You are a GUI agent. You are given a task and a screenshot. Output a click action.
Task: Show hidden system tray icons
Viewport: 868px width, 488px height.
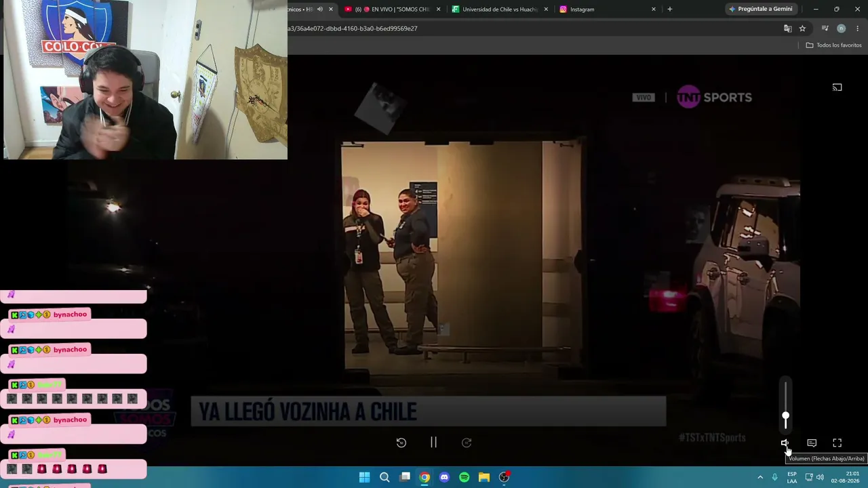760,477
